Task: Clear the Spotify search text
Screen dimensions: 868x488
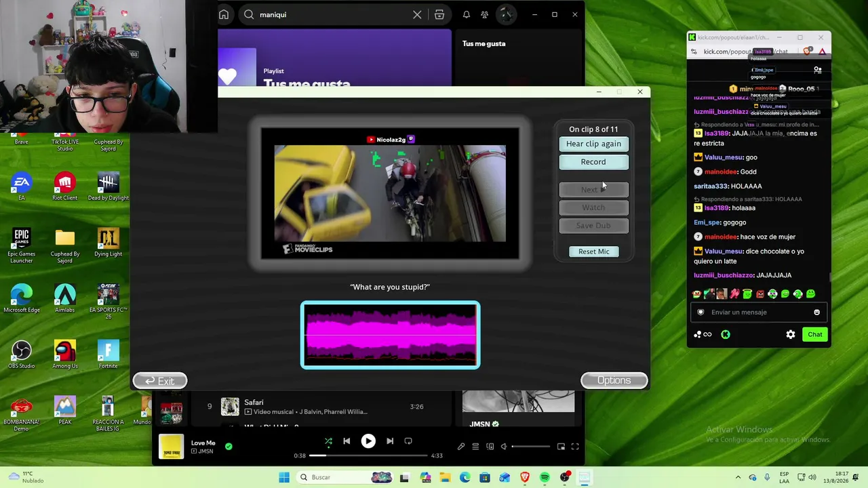Action: [417, 14]
